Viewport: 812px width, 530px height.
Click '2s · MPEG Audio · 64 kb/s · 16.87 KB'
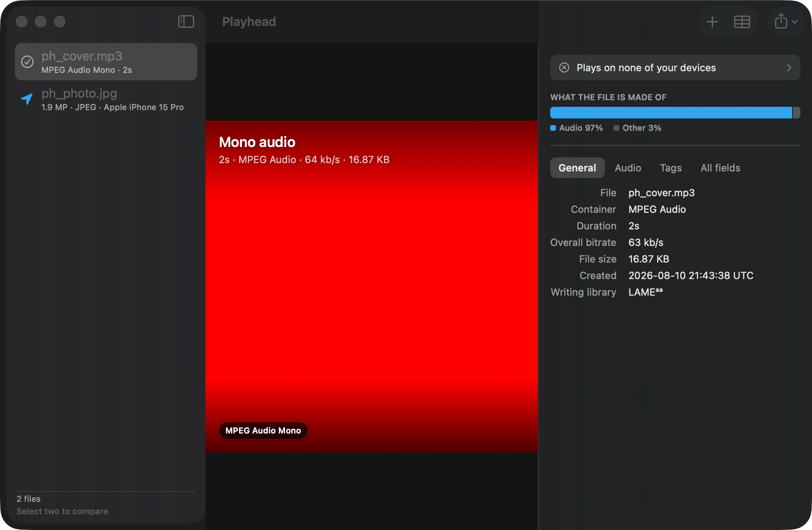pos(304,160)
